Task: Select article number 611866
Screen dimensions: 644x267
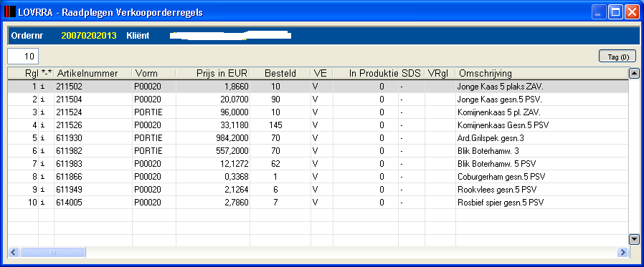Action: point(70,176)
